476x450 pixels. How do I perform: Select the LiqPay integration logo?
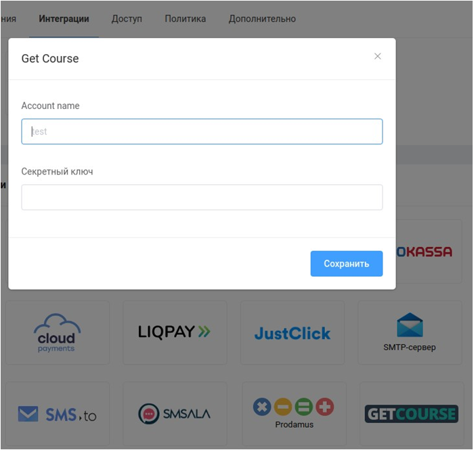(175, 332)
